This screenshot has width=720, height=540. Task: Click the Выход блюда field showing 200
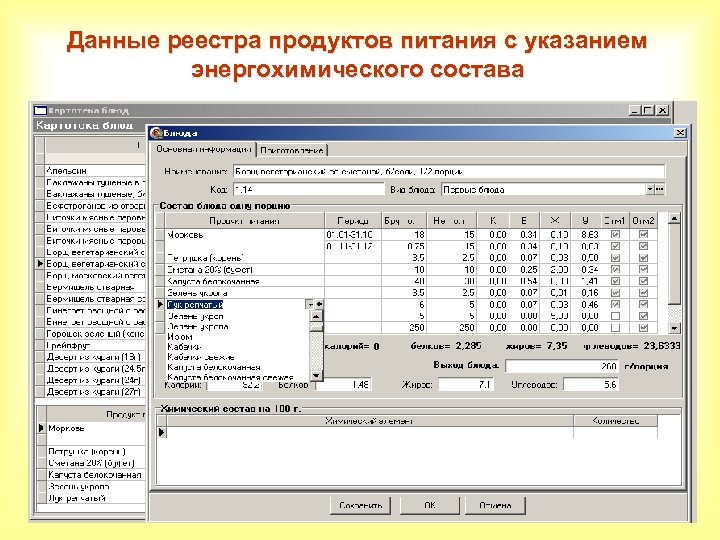562,366
